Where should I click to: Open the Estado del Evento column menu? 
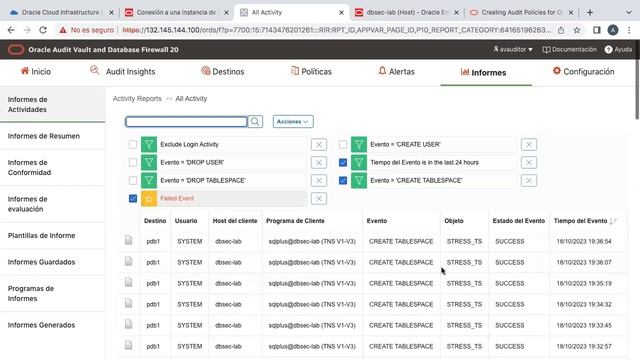pos(518,221)
